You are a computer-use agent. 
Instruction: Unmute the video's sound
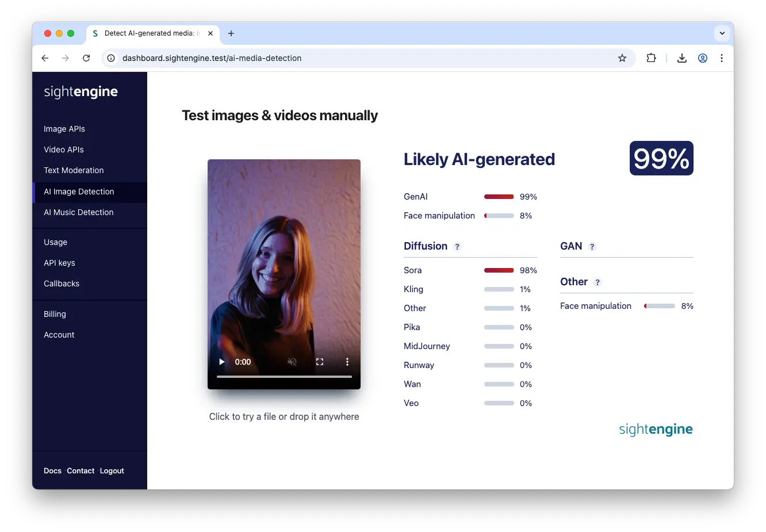292,362
